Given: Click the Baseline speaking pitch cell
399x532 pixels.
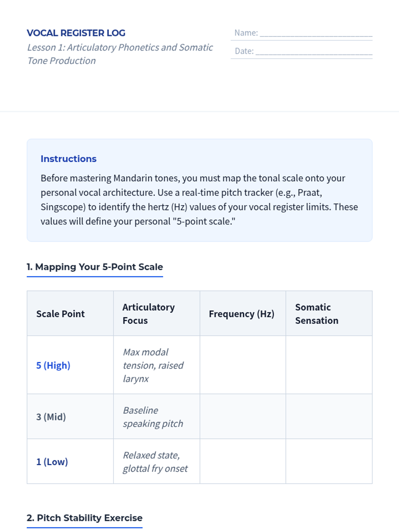Looking at the screenshot, I should click(x=153, y=417).
